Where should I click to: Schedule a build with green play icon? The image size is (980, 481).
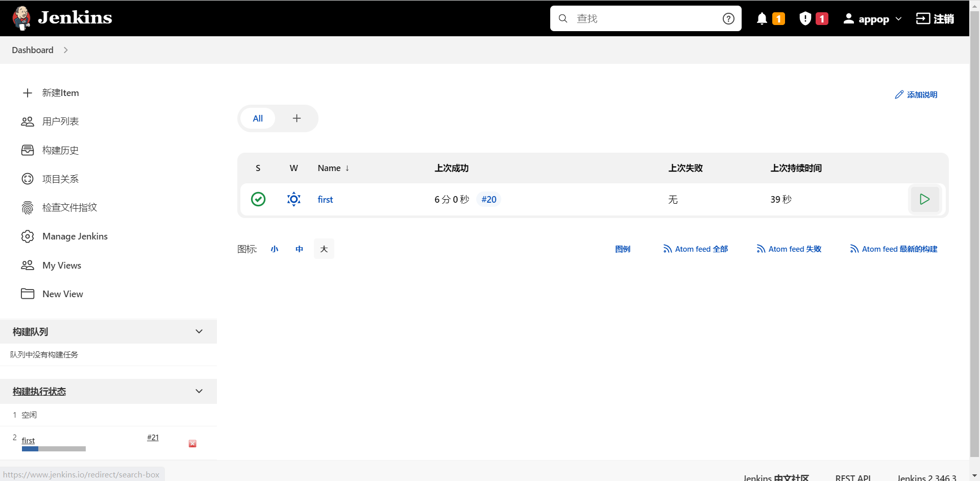pos(924,199)
